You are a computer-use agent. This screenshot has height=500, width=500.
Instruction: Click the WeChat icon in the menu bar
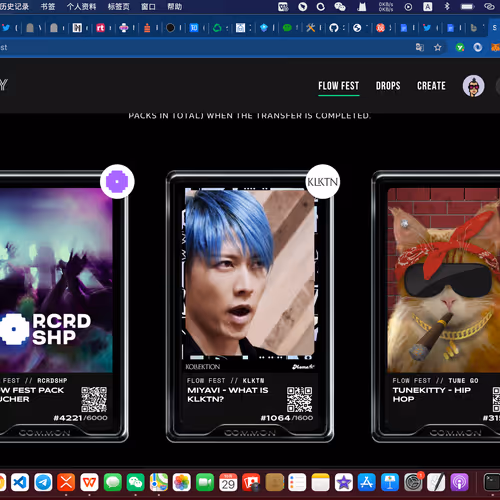tap(340, 7)
